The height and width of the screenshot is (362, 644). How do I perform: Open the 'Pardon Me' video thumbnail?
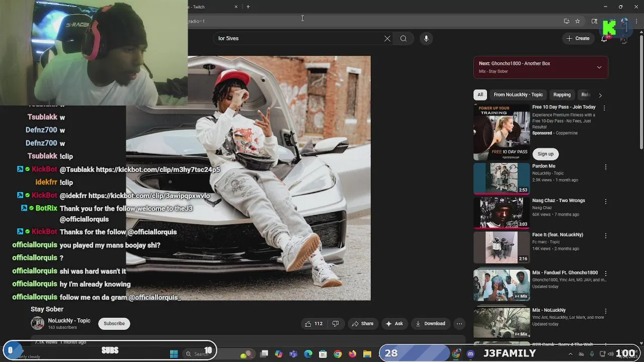point(502,178)
